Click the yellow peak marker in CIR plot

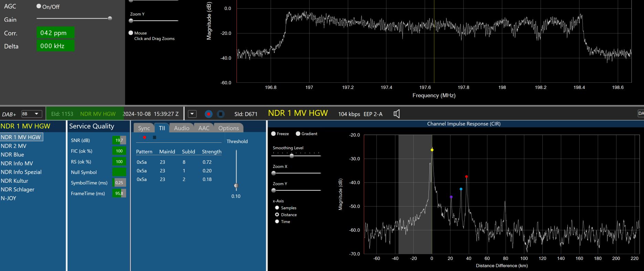[432, 150]
